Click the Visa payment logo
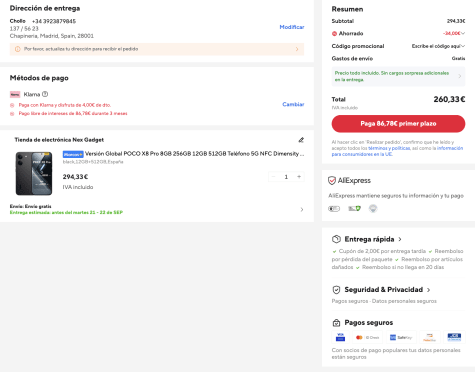 pos(340,337)
